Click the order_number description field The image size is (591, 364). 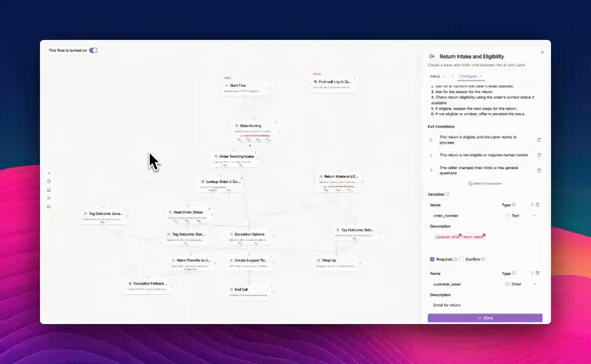click(485, 241)
